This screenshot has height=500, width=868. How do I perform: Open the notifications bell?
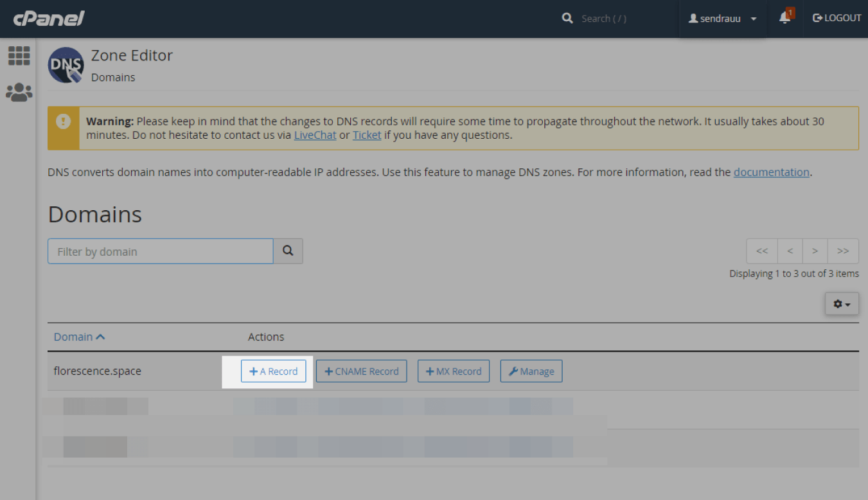tap(784, 19)
